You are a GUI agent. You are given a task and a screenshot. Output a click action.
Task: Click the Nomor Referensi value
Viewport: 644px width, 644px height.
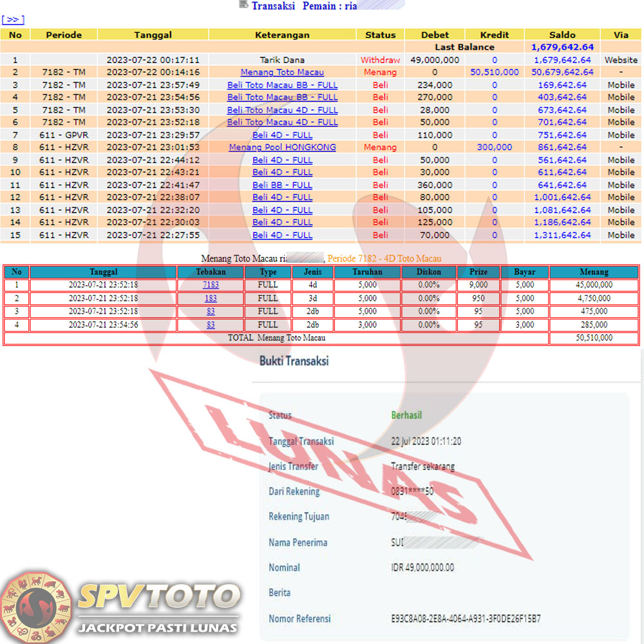[466, 619]
